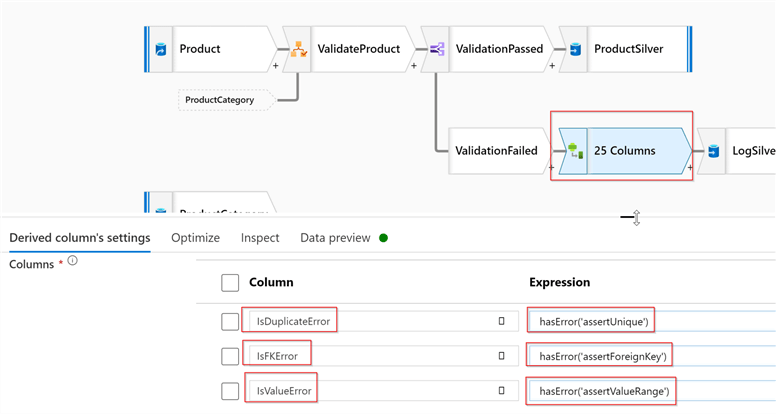
Task: Open expression builder icon for IsDuplicateError
Action: point(501,321)
